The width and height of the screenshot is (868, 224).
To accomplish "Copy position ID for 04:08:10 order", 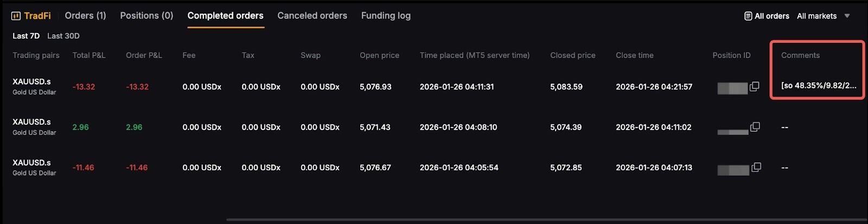I will pos(755,127).
